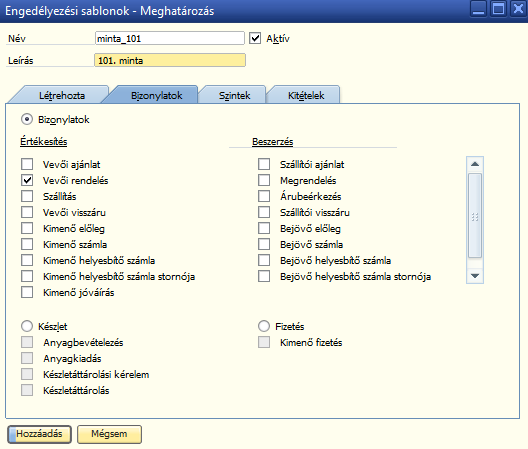528x449 pixels.
Task: Select the Készlet radio button
Action: tap(27, 326)
